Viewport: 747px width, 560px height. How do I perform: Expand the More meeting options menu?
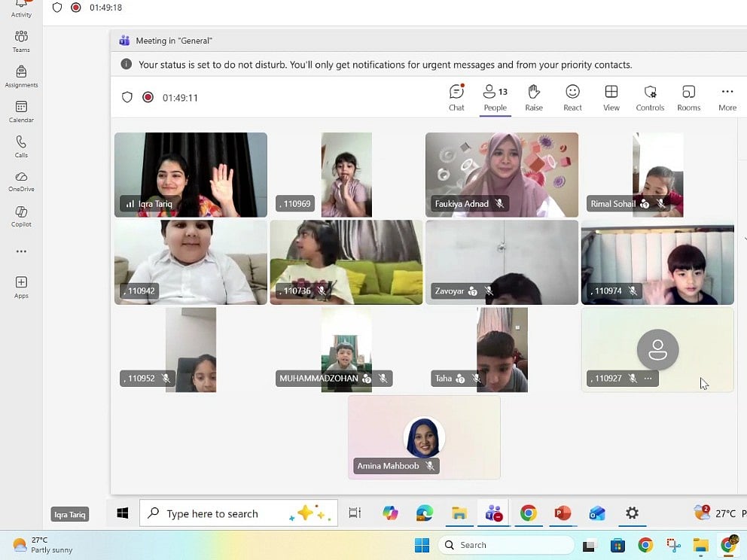(x=727, y=97)
